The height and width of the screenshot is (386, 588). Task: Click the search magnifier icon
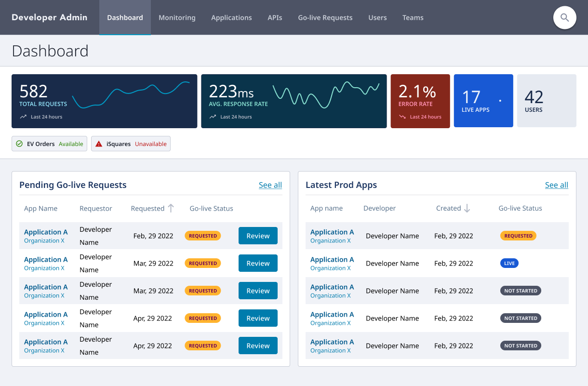(564, 18)
